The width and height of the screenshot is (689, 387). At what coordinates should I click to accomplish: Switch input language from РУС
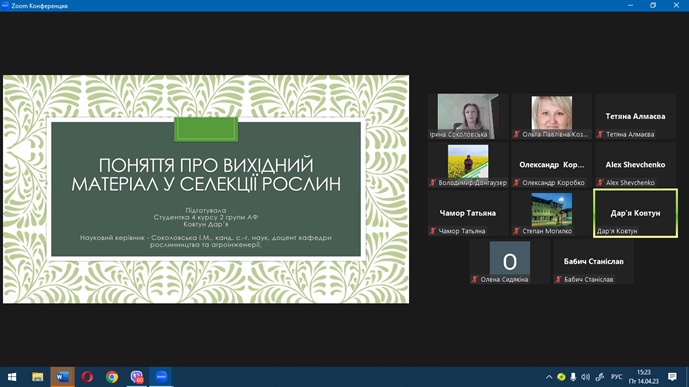pyautogui.click(x=616, y=377)
